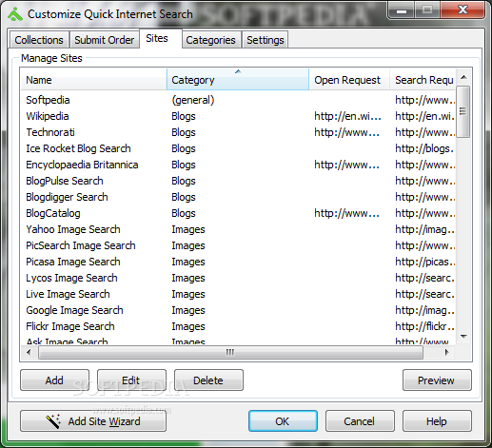The image size is (492, 448).
Task: Select Lycos Image Search row
Action: pos(239,278)
